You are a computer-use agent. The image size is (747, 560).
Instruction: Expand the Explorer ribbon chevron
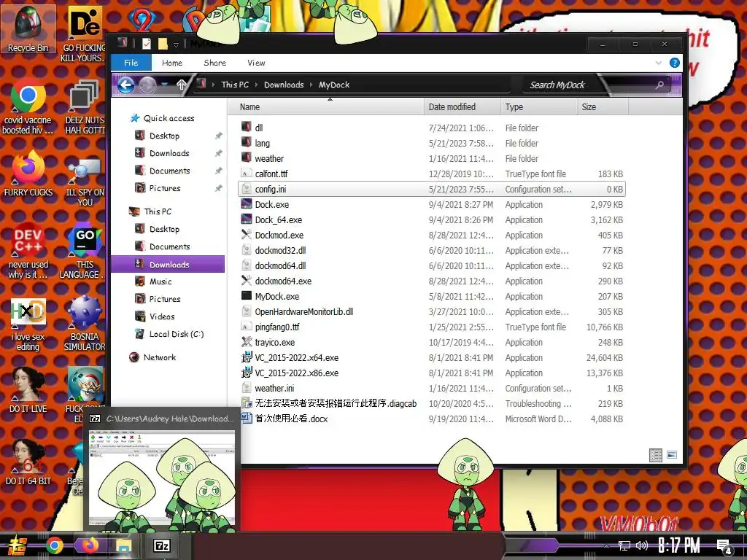point(659,63)
